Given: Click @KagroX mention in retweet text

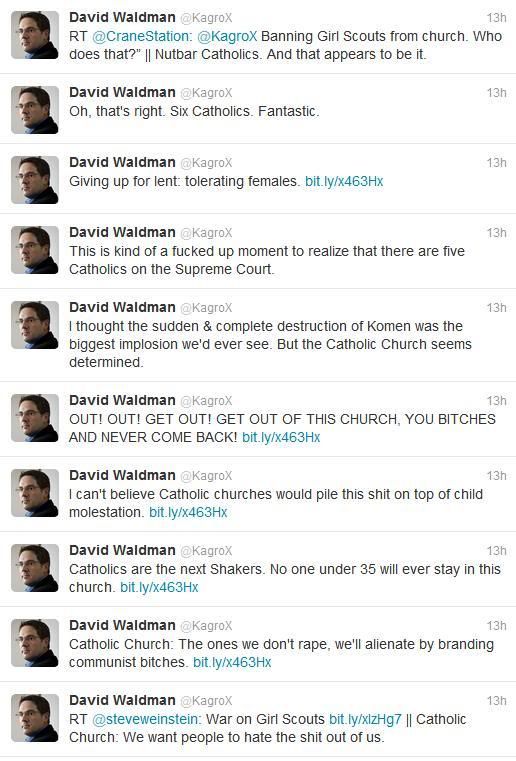Looking at the screenshot, I should pyautogui.click(x=227, y=36).
